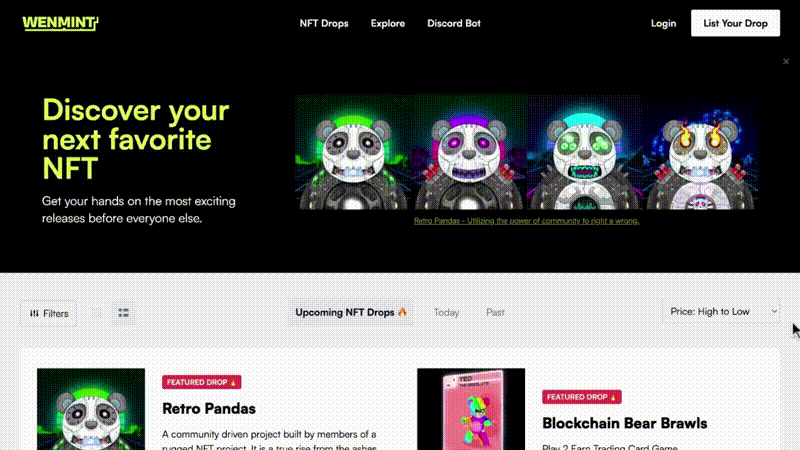Click the Retro Pandas title
This screenshot has width=800, height=450.
209,409
